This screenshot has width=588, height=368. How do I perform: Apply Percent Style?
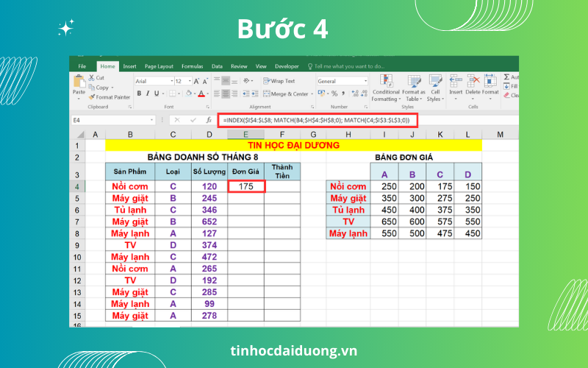[334, 93]
